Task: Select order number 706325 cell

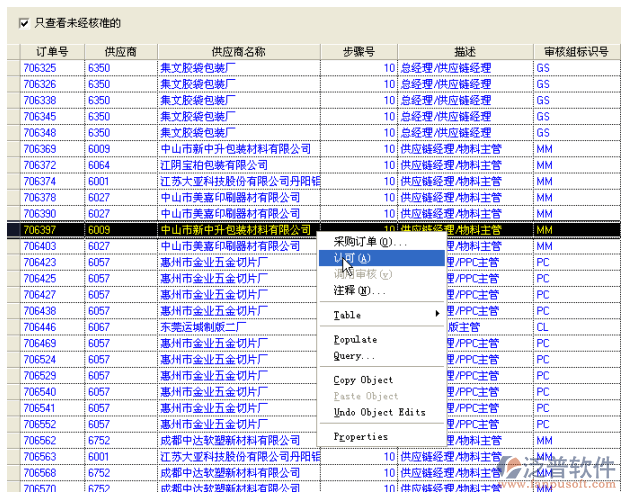Action: [x=40, y=68]
